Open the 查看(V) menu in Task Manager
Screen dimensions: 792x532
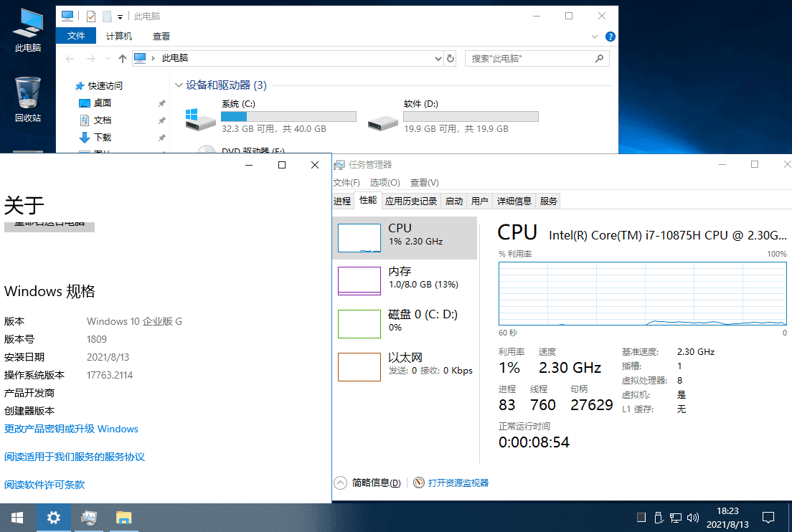pos(424,182)
